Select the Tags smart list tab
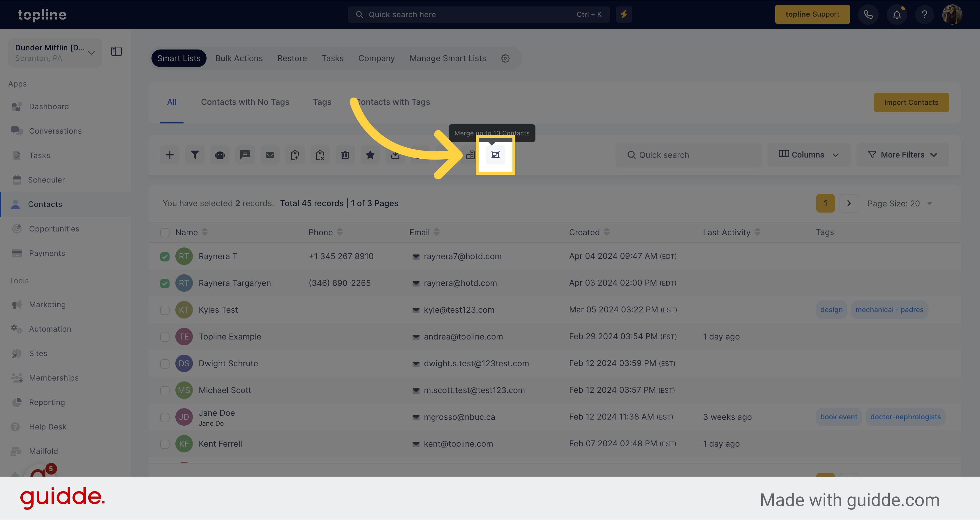This screenshot has height=520, width=980. tap(322, 102)
